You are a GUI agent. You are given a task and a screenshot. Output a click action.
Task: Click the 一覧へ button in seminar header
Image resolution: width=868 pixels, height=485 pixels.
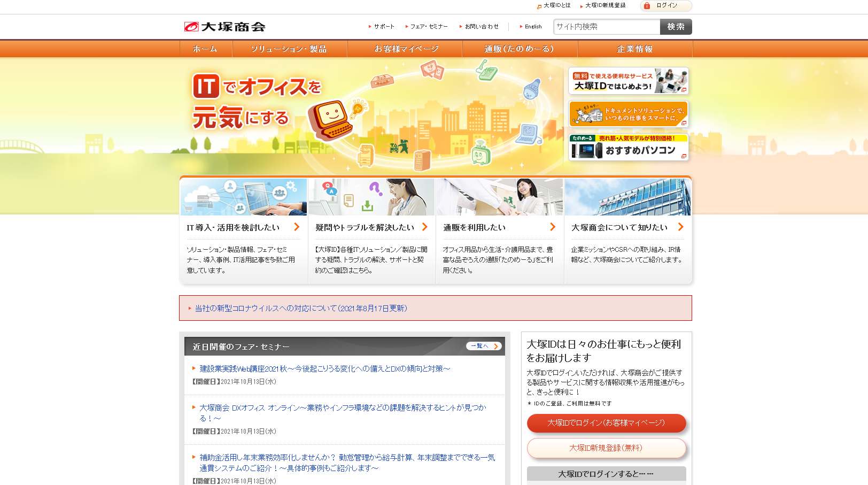[484, 346]
